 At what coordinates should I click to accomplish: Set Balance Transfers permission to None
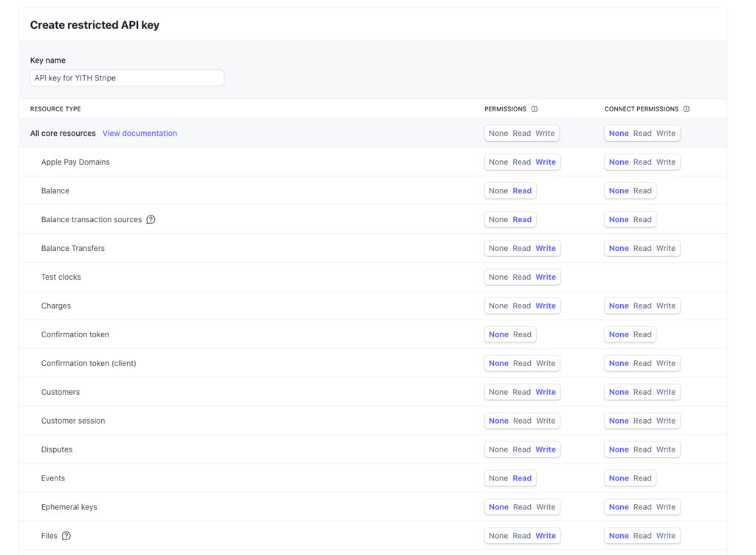(498, 249)
